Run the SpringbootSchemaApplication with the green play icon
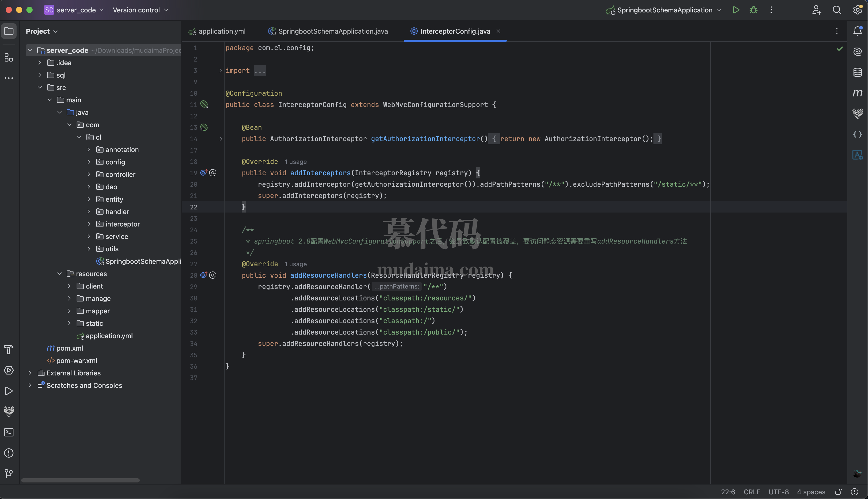Image resolution: width=868 pixels, height=499 pixels. (736, 10)
